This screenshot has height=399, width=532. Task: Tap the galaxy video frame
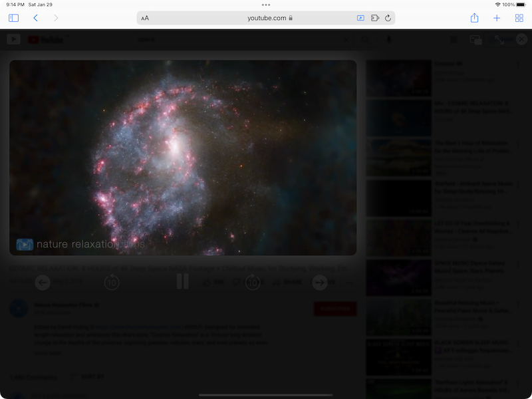tap(183, 158)
